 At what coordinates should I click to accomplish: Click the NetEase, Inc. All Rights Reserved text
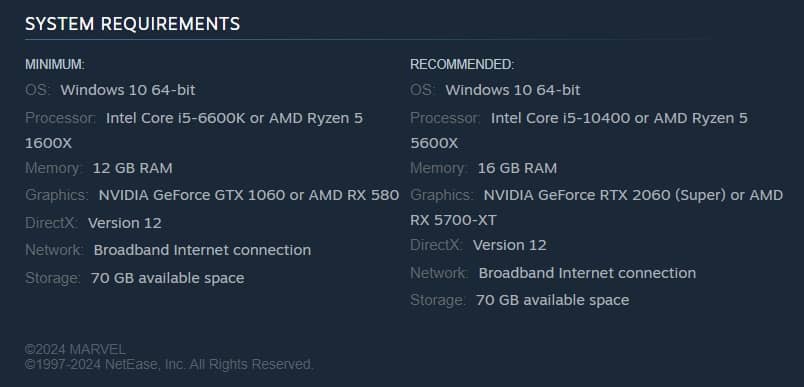pyautogui.click(x=209, y=365)
